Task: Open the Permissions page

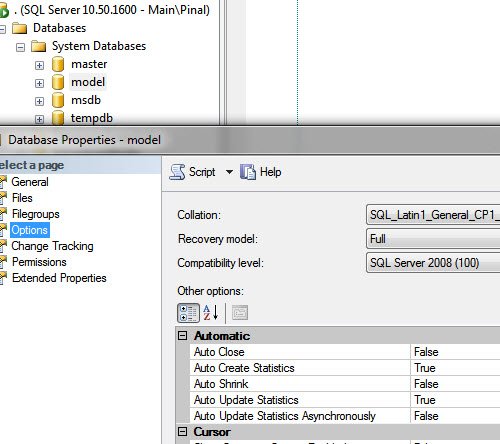Action: pos(39,262)
